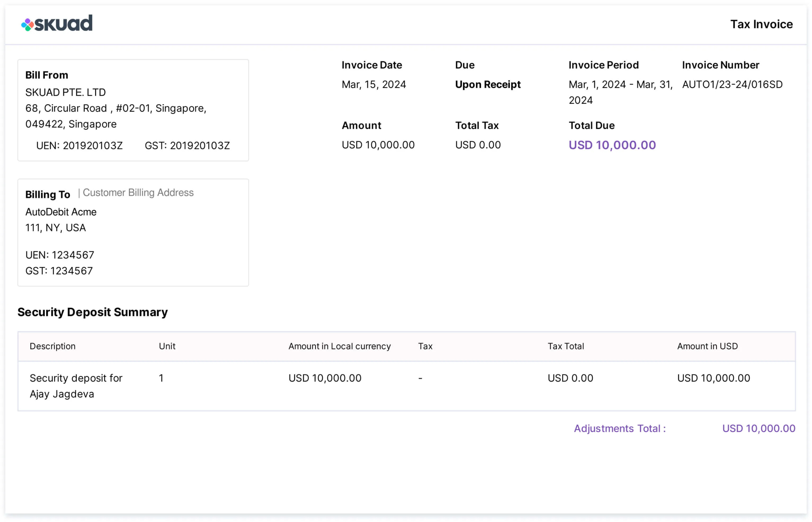Click purple 'USD 10,000.00' Total Due
Viewport: 812px width, 522px height.
(612, 145)
